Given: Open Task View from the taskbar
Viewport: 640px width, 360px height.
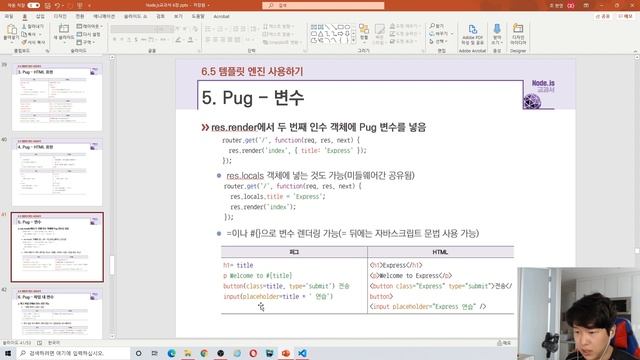Looking at the screenshot, I should (155, 353).
